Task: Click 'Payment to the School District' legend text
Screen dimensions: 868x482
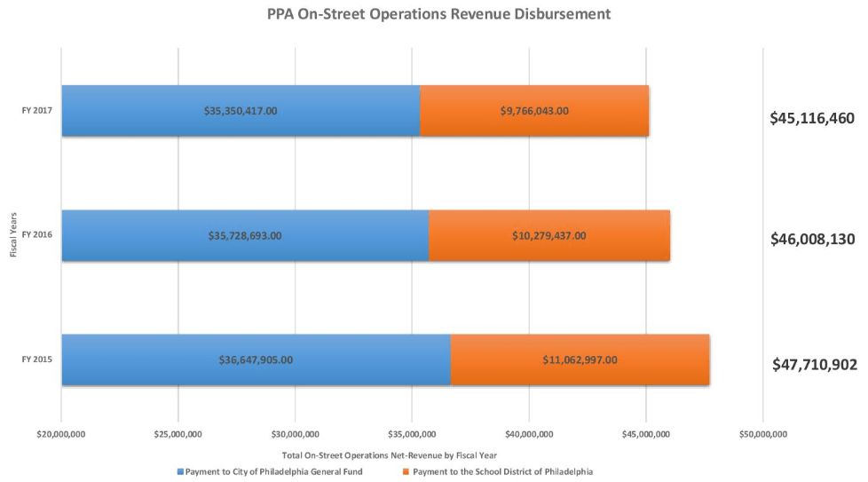Action: coord(502,472)
